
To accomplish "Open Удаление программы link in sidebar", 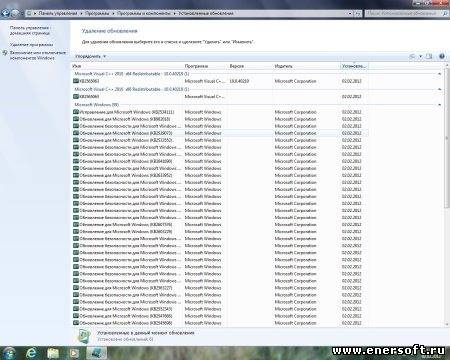I will [31, 44].
